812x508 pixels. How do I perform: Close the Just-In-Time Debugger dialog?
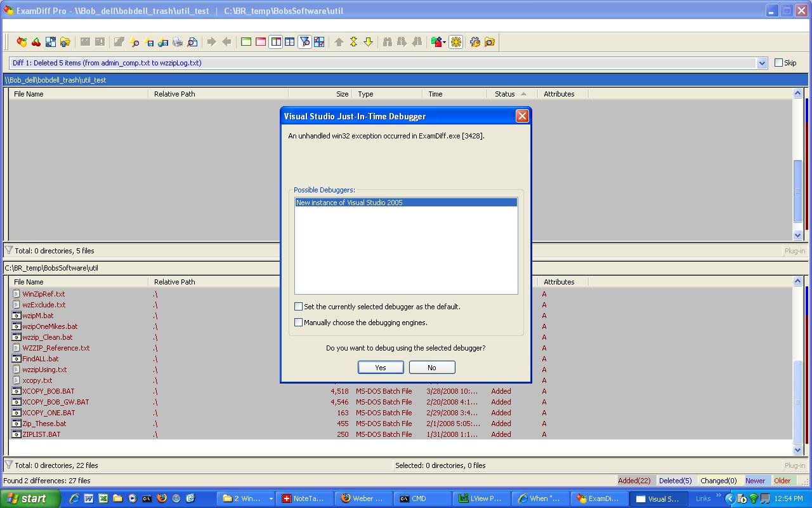522,116
